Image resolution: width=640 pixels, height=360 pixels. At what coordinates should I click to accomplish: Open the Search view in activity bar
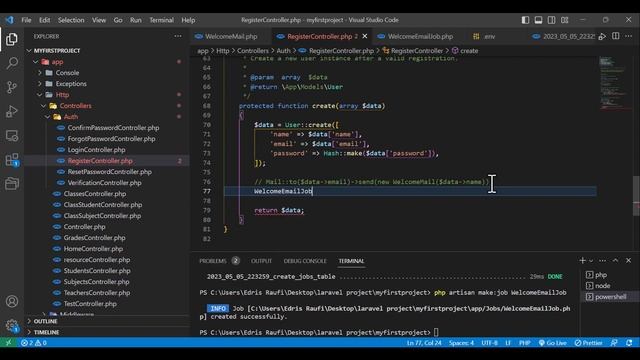pos(12,63)
